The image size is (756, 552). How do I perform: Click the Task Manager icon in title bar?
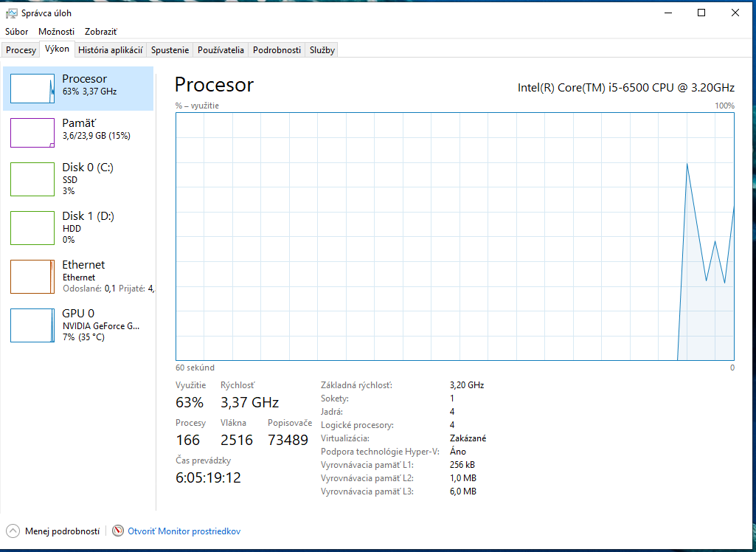point(10,12)
